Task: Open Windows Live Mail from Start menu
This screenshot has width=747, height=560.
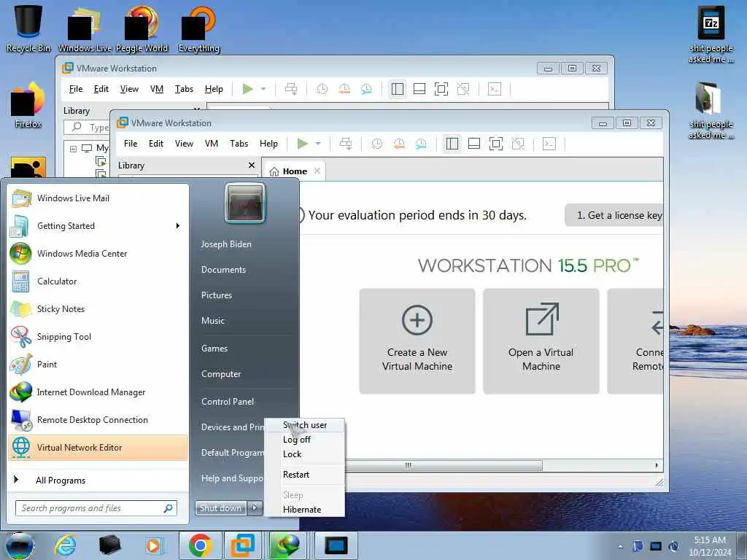Action: 98,198
